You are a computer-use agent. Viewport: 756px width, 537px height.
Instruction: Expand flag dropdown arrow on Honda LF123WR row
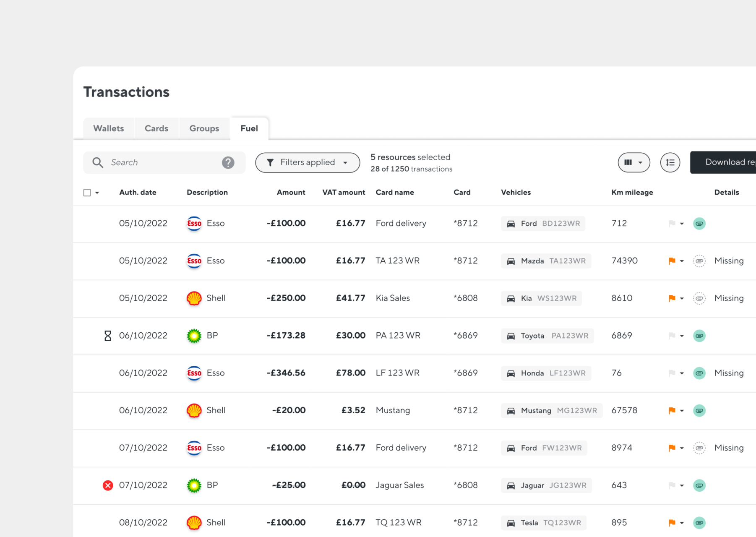click(x=682, y=373)
